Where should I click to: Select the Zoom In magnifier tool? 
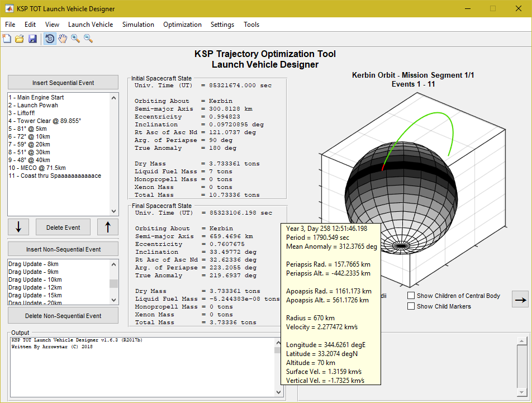pos(75,39)
